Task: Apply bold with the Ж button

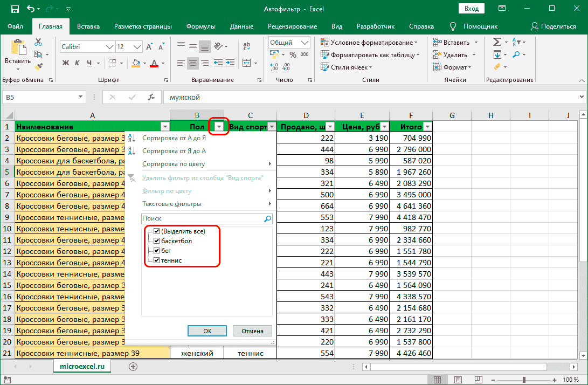Action: (x=66, y=63)
